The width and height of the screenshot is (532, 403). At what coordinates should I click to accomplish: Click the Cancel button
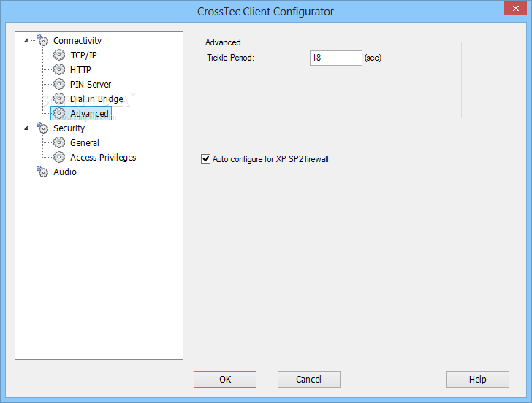pos(308,379)
